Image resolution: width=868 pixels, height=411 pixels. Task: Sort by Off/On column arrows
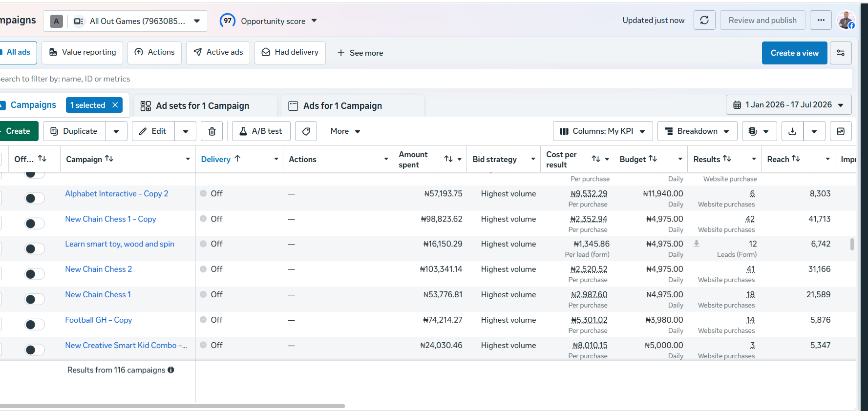tap(42, 159)
